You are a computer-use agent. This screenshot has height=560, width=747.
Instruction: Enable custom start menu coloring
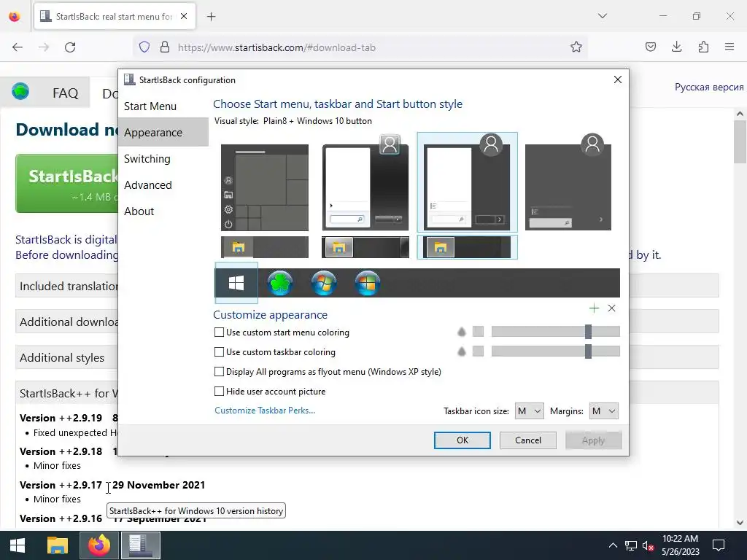219,332
